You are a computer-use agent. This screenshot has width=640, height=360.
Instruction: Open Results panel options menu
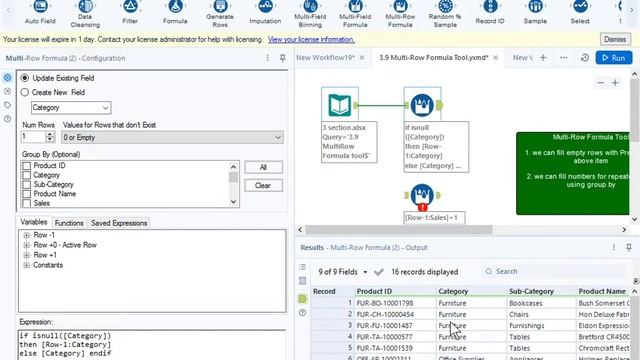tap(613, 247)
